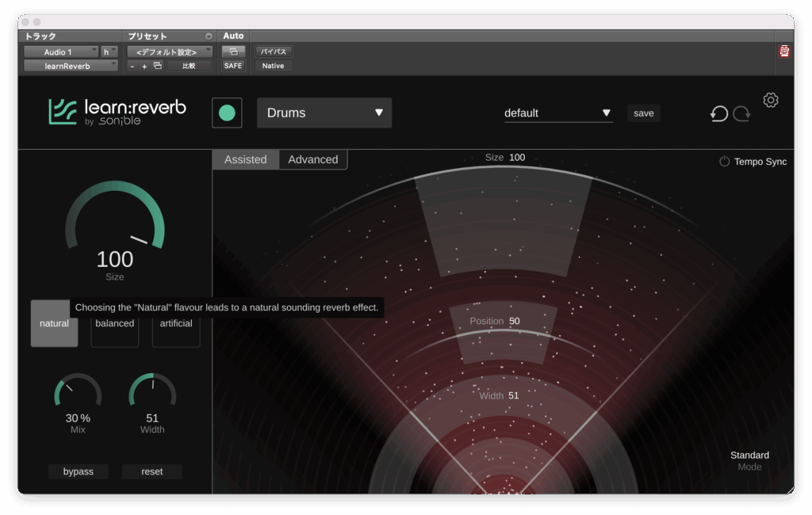Click the Size 100 label on the arc
812x515 pixels.
(505, 158)
